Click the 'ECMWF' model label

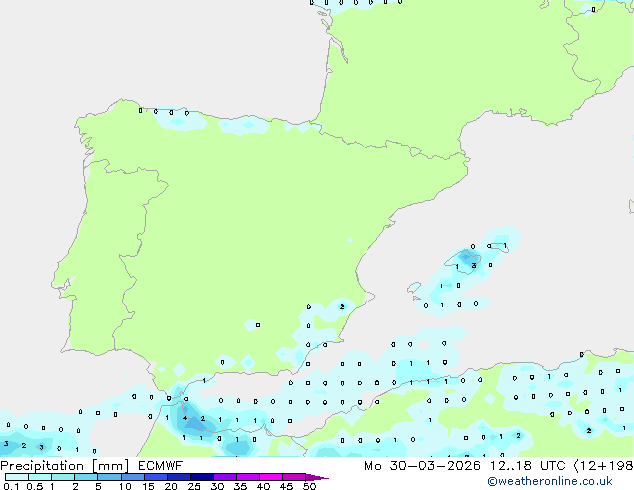pos(161,466)
